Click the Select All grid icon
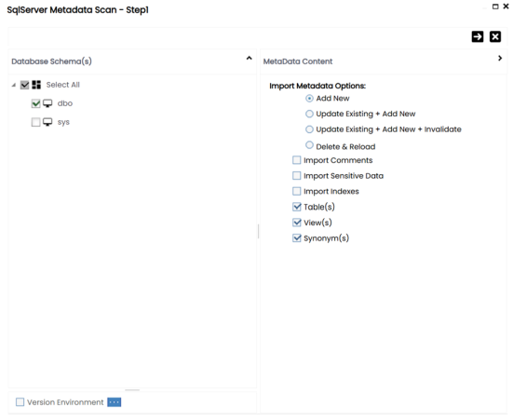 point(36,85)
